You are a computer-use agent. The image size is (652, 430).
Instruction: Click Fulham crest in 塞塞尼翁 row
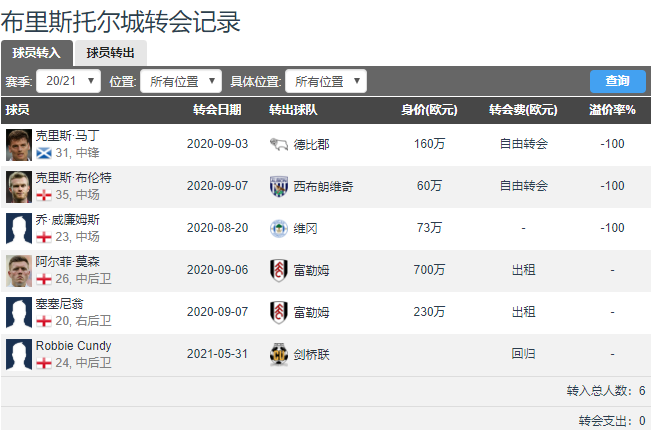point(278,312)
